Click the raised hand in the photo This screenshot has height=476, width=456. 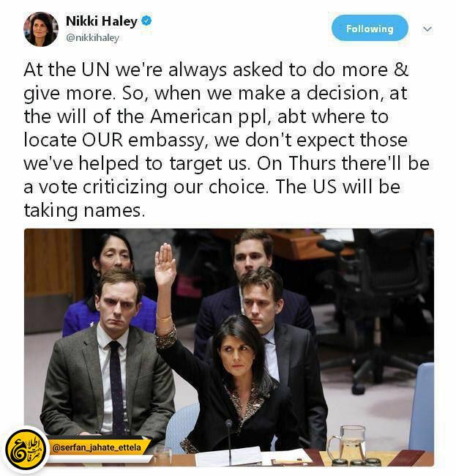(165, 264)
